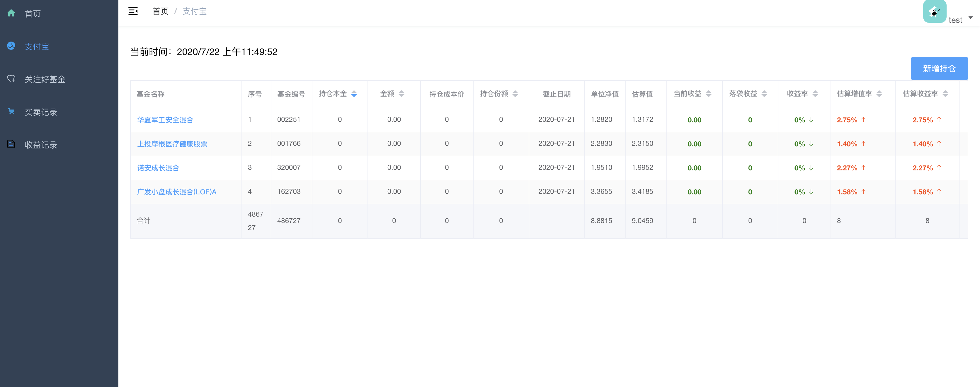The image size is (980, 387).
Task: Sort by 金额 column arrows
Action: pyautogui.click(x=401, y=94)
